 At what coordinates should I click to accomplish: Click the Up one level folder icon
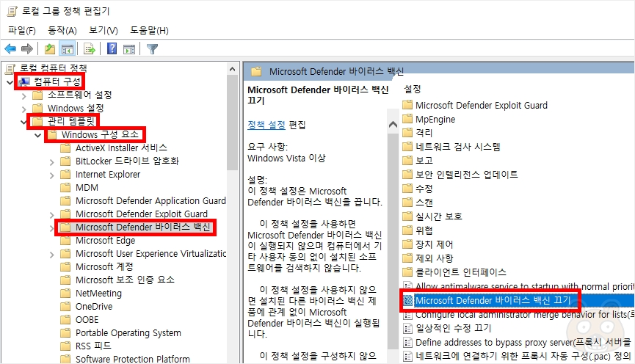coord(49,49)
